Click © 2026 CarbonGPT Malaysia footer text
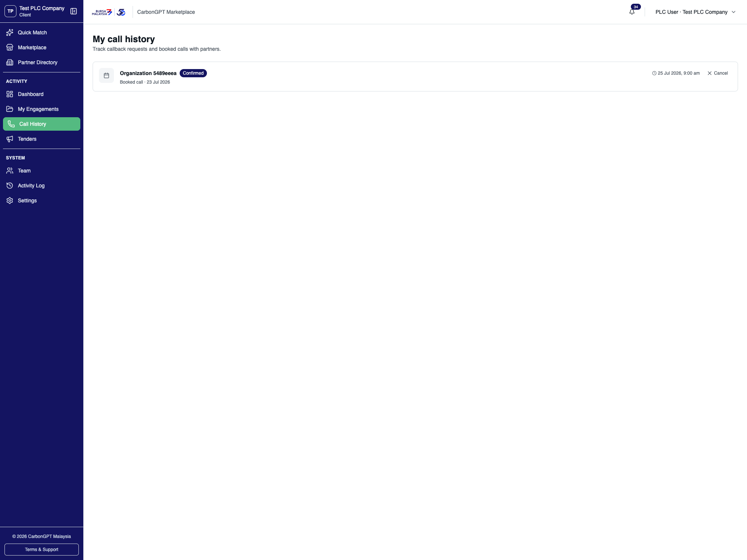Screen dimensions: 747x560 tap(41, 536)
